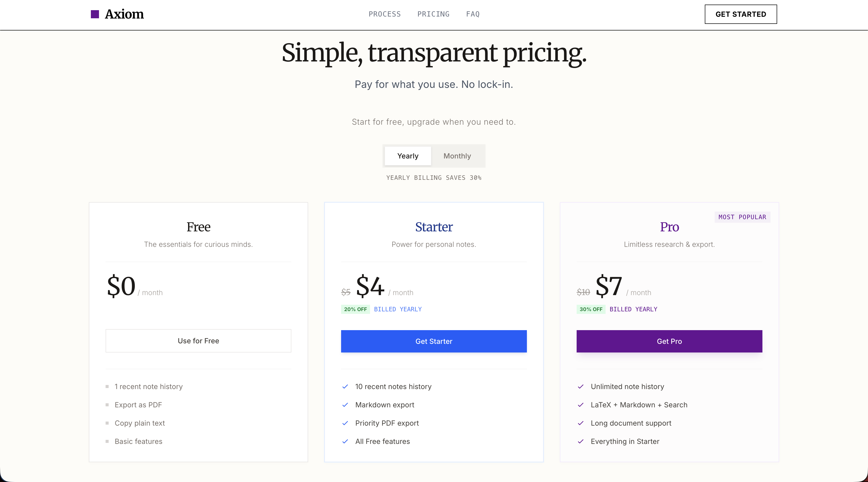Click the bullet beside Copy plain text
The height and width of the screenshot is (482, 868).
(x=107, y=423)
